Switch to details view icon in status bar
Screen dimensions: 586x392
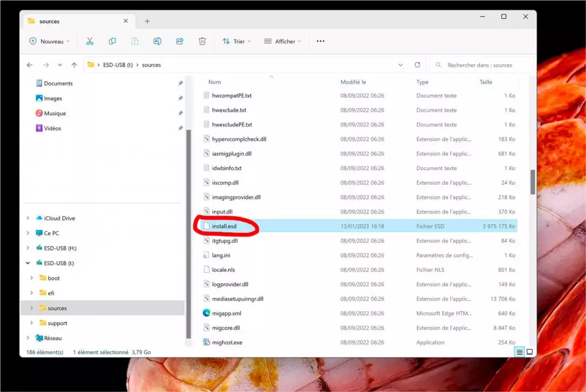click(x=520, y=352)
